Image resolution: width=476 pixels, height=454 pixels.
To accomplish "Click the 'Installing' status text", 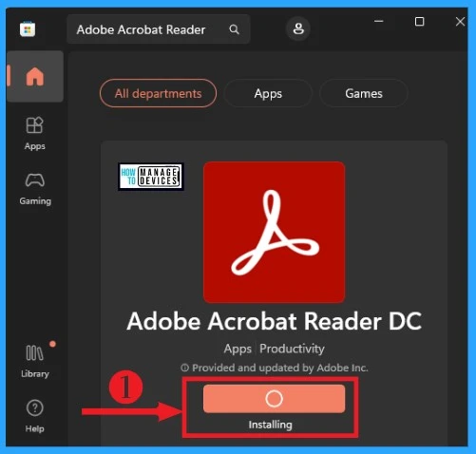I will pyautogui.click(x=270, y=425).
